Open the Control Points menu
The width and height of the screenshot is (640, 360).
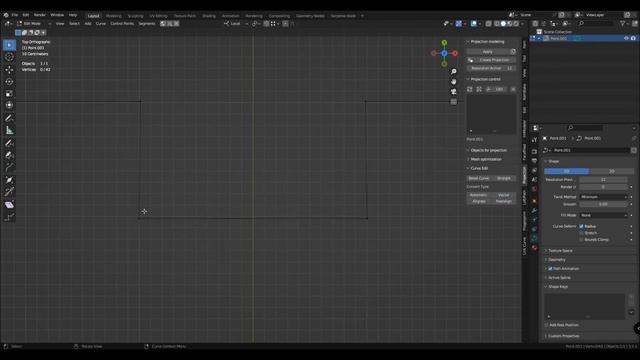click(122, 24)
